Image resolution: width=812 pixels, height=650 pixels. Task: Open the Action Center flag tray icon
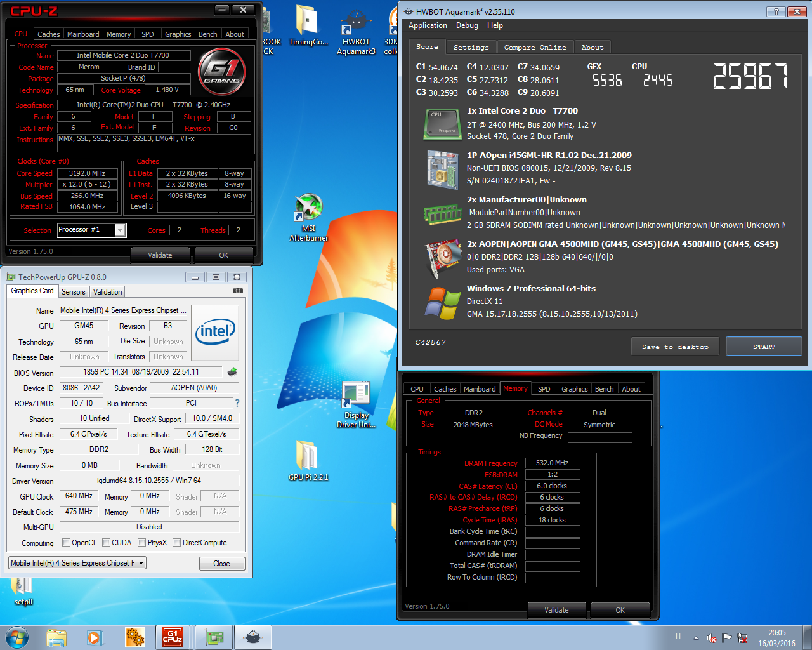tap(727, 638)
